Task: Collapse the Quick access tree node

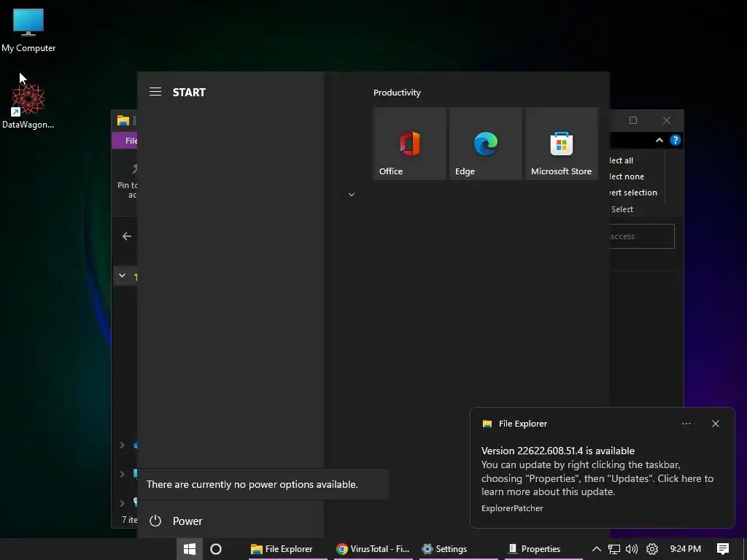Action: click(123, 275)
